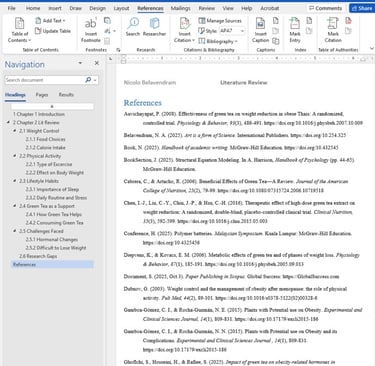
Task: Click the magnifier icon in Navigation search
Action: (88, 80)
